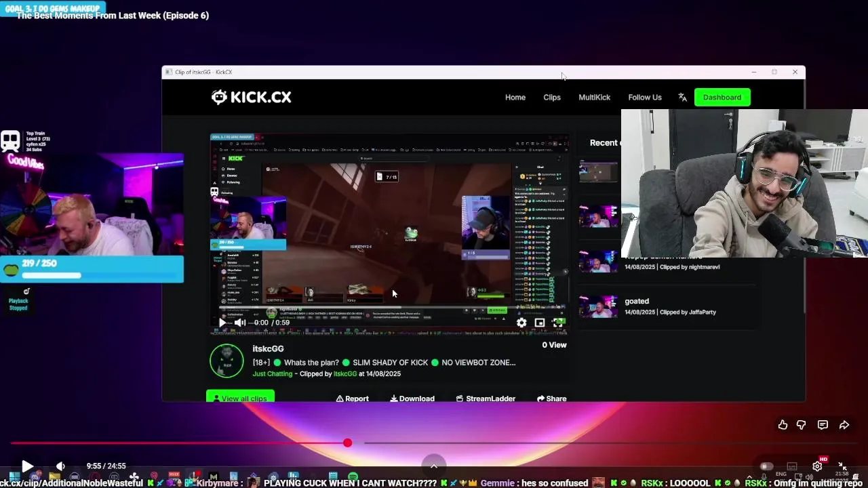Viewport: 868px width, 488px height.
Task: Click the GOAL 3 stream banner
Action: 52,8
